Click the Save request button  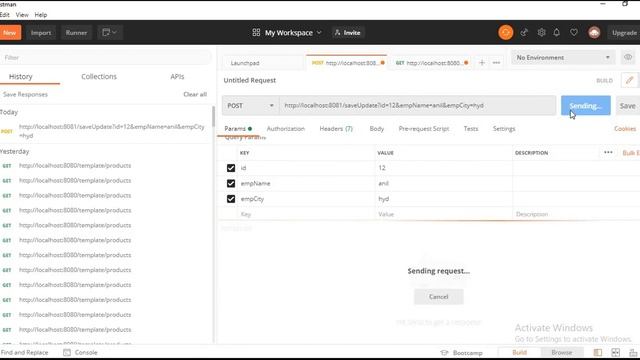click(628, 105)
